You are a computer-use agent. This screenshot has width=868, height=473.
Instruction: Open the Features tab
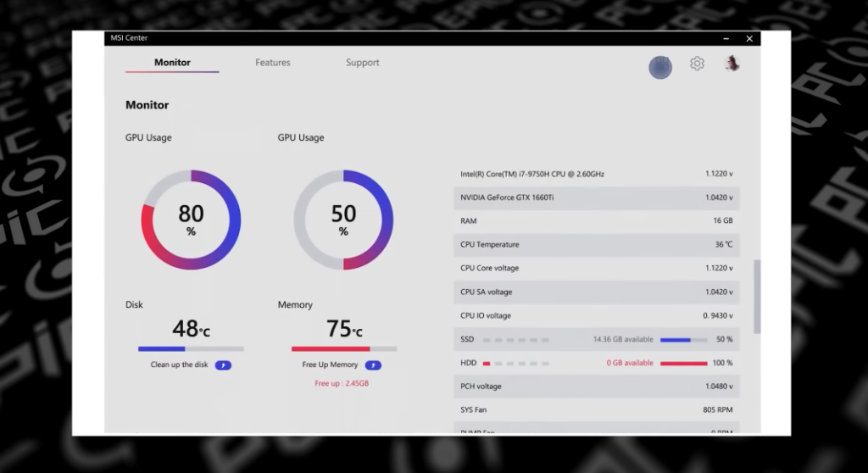272,63
